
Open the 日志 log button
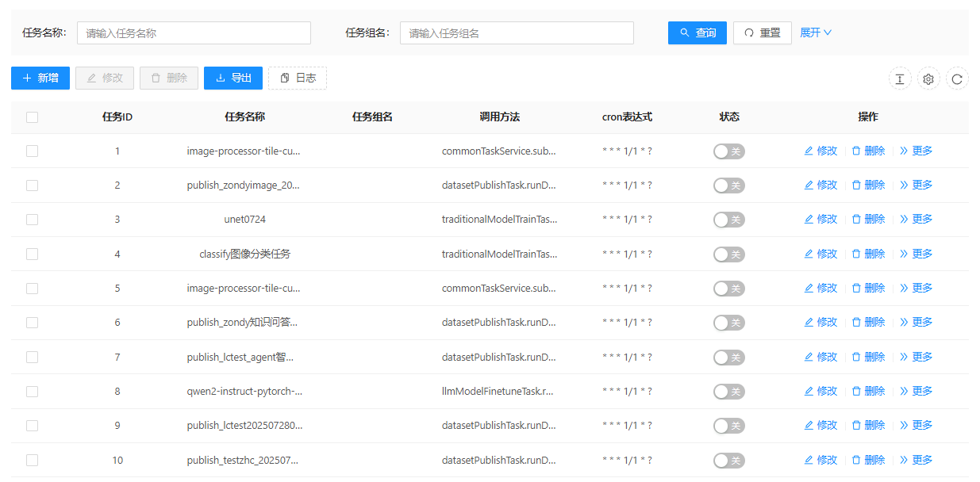click(x=298, y=78)
